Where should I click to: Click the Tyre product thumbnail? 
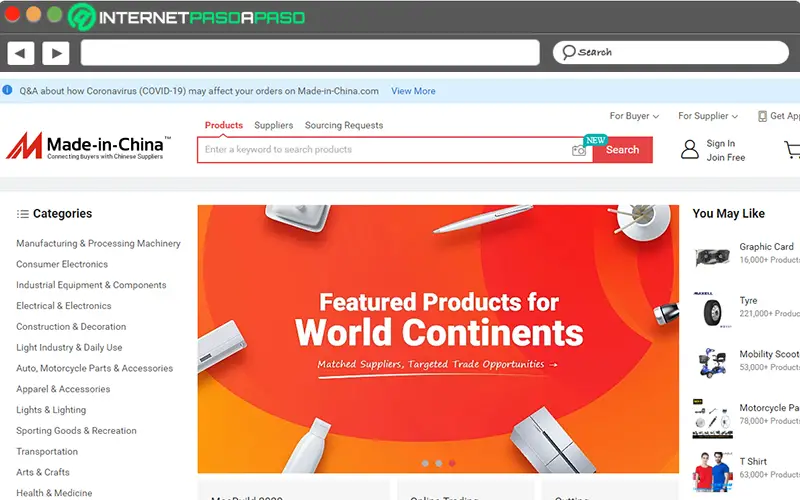click(x=712, y=310)
